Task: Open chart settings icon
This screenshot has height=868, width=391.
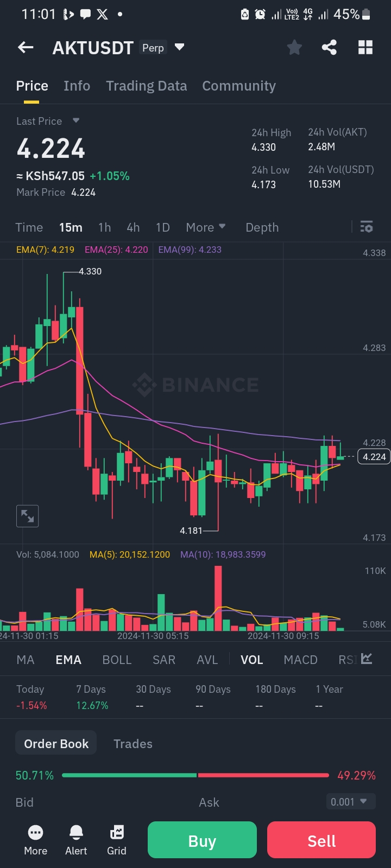Action: pos(367,227)
